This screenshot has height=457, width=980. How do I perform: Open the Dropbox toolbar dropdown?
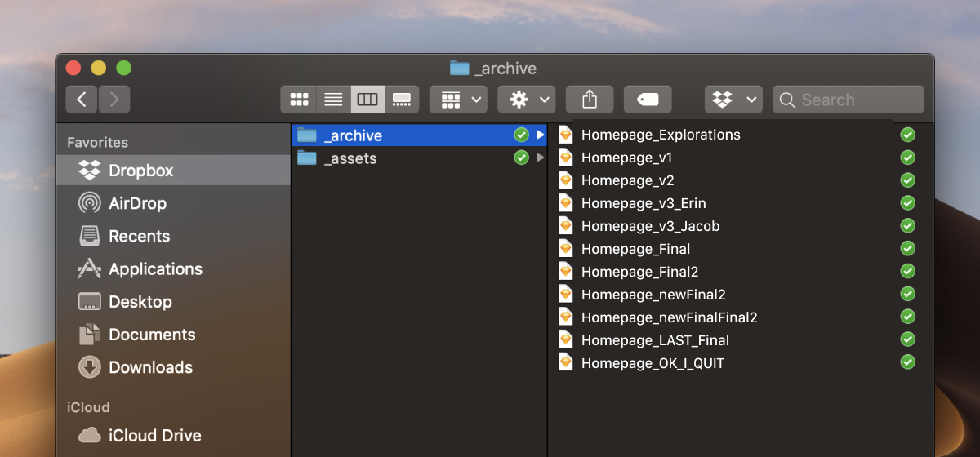733,100
